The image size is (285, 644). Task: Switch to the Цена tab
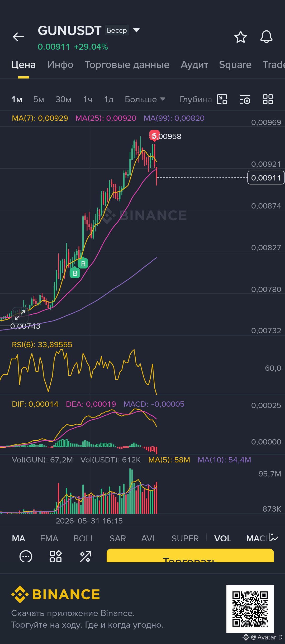[23, 65]
